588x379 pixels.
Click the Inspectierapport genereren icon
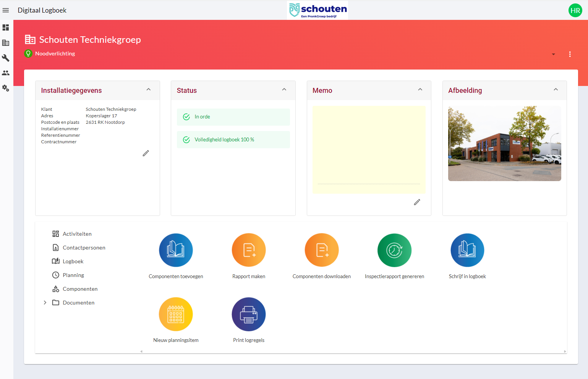click(394, 250)
